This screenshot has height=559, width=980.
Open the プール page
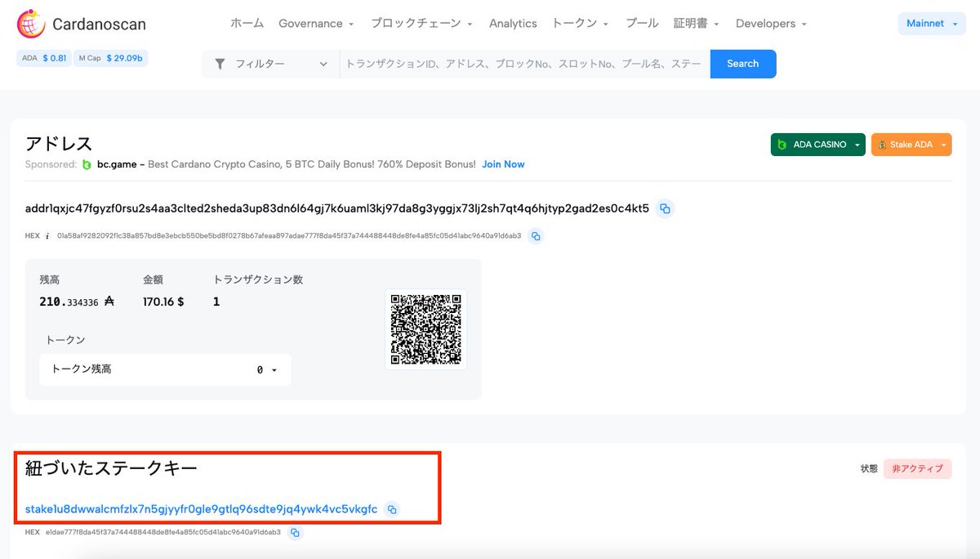(642, 24)
